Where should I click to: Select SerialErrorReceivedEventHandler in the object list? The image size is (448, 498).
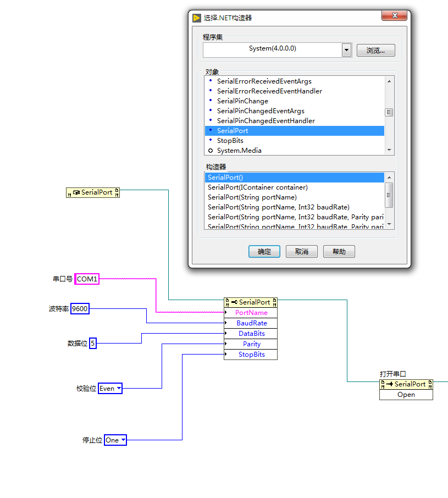(295, 91)
